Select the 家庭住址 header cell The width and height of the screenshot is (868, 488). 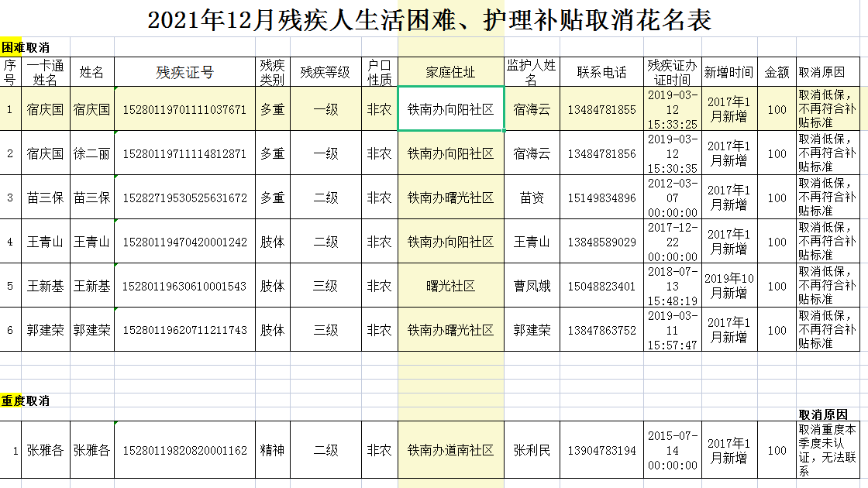tap(450, 72)
